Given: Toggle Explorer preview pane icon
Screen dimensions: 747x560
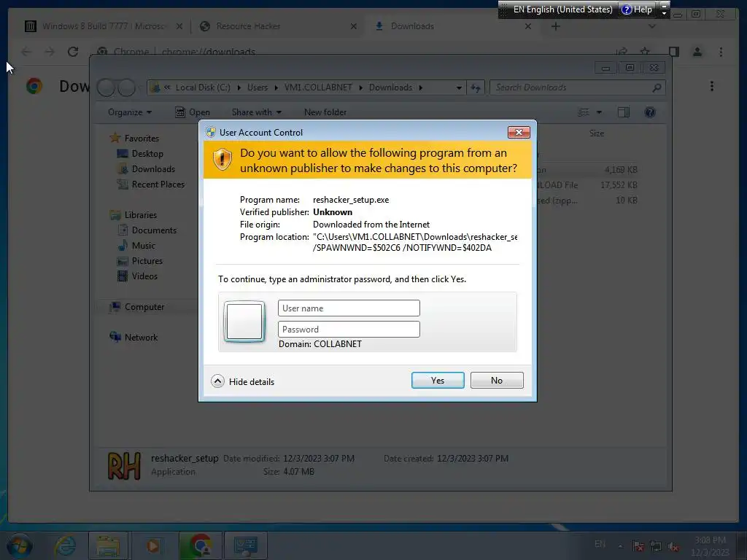Looking at the screenshot, I should [623, 112].
